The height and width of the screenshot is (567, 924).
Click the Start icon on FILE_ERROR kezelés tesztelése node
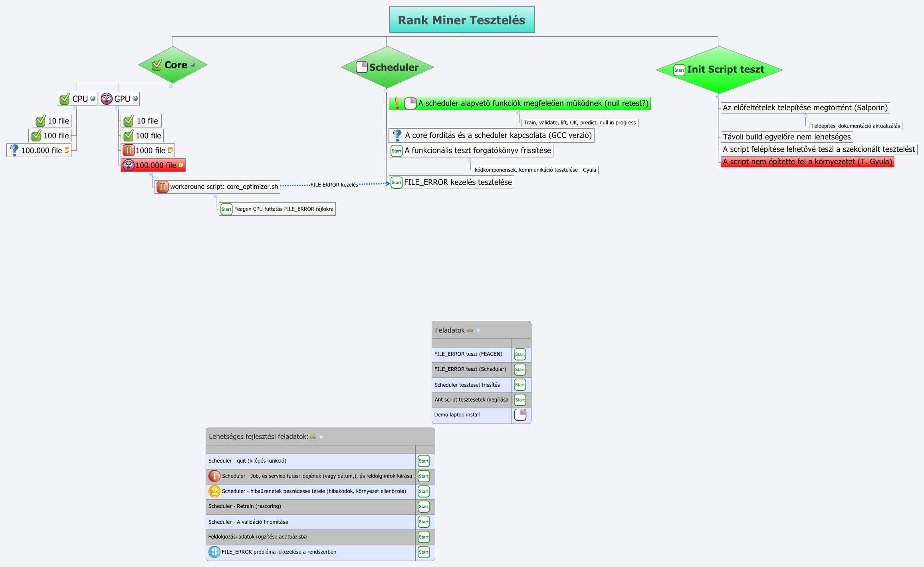tap(397, 182)
